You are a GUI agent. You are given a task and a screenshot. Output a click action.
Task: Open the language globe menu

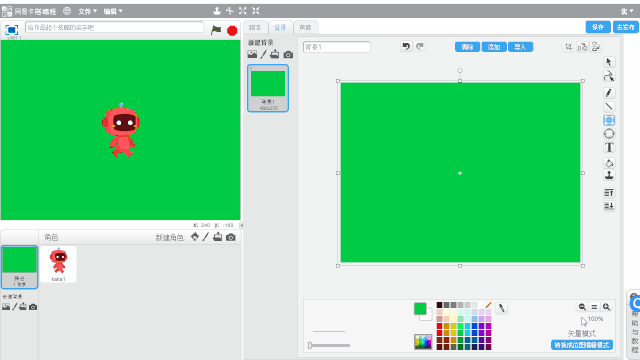pyautogui.click(x=67, y=11)
